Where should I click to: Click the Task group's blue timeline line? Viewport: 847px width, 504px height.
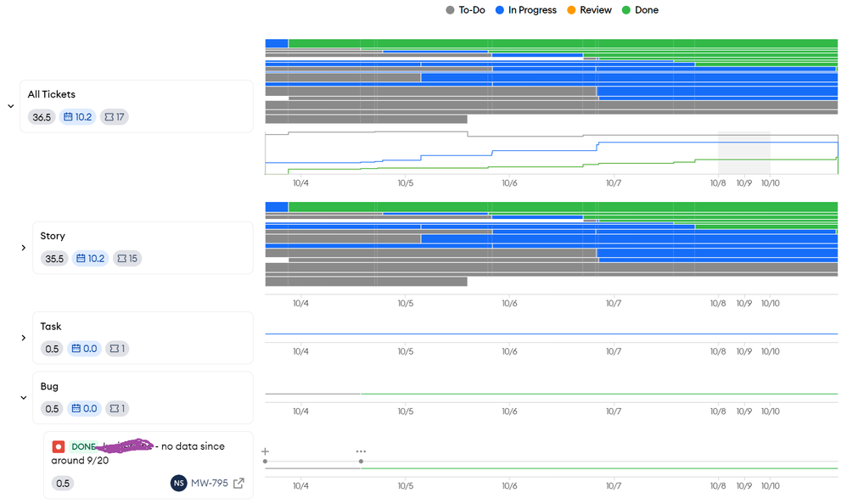tap(552, 334)
